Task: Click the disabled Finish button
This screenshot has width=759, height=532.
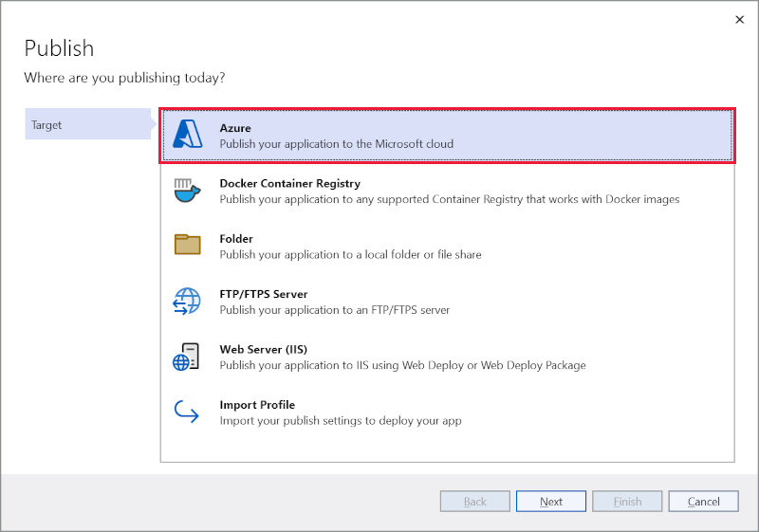Action: 627,501
